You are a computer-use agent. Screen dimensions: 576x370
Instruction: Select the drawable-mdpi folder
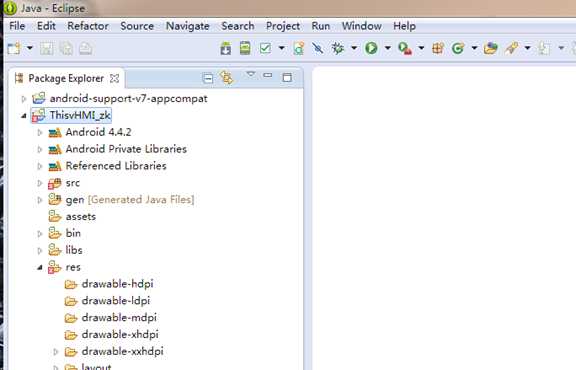pos(119,318)
